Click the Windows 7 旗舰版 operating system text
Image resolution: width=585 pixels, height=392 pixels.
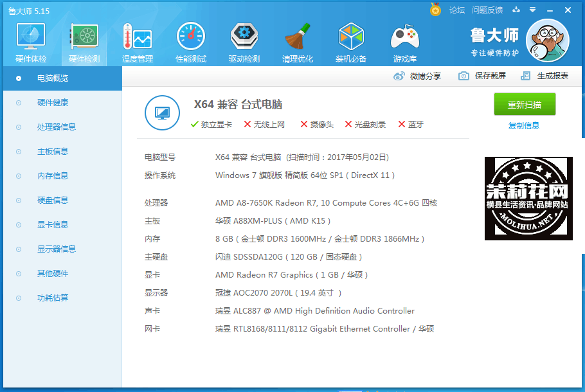pos(305,175)
